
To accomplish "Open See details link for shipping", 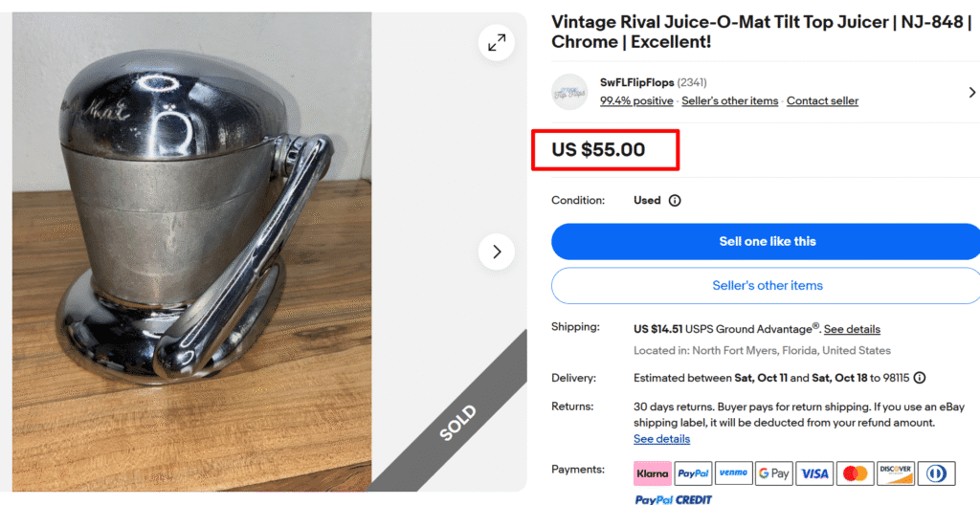I will click(x=852, y=329).
